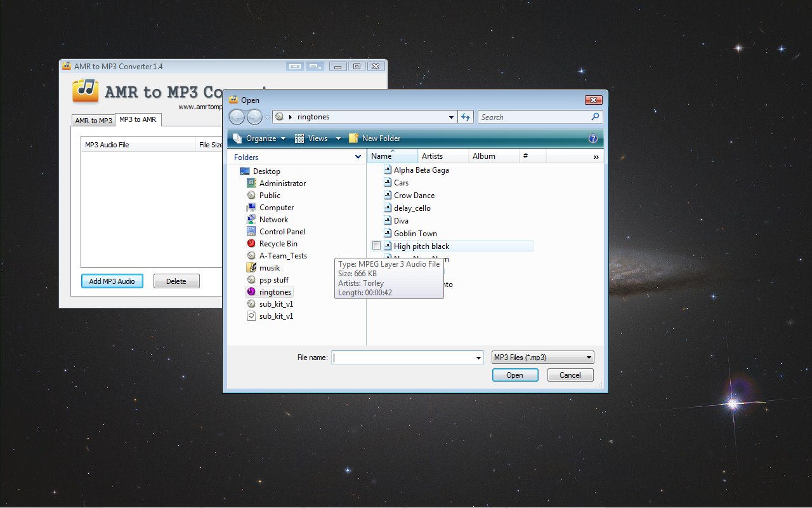812x508 pixels.
Task: Click the ringtones breadcrumb in the address bar
Action: (313, 117)
